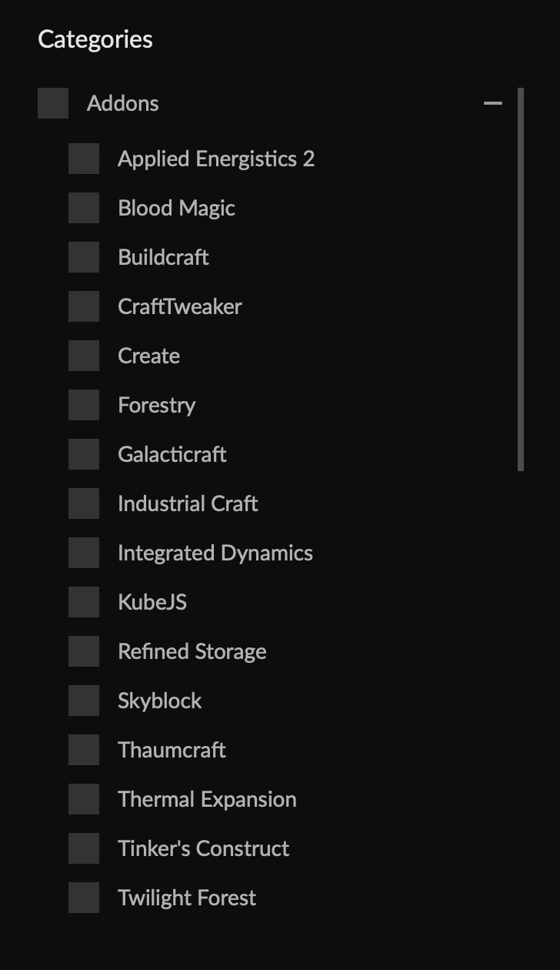Select the Twilight Forest checkbox
The height and width of the screenshot is (970, 560).
[x=84, y=898]
